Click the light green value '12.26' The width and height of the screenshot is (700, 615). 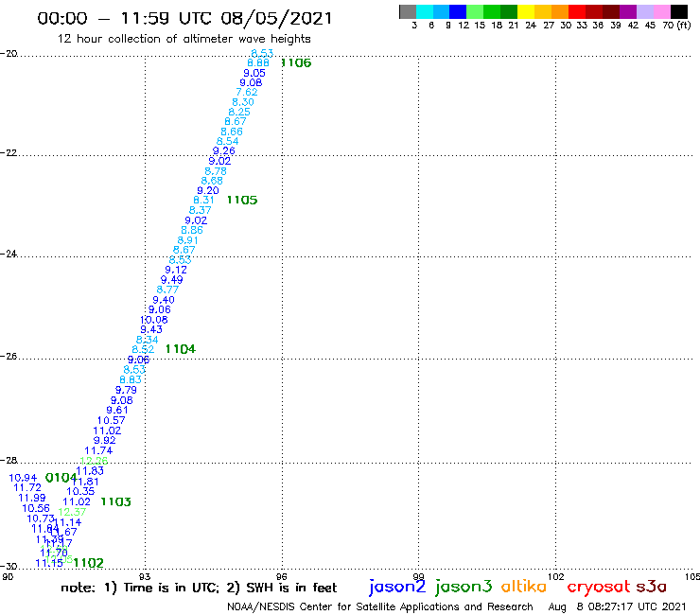94,461
